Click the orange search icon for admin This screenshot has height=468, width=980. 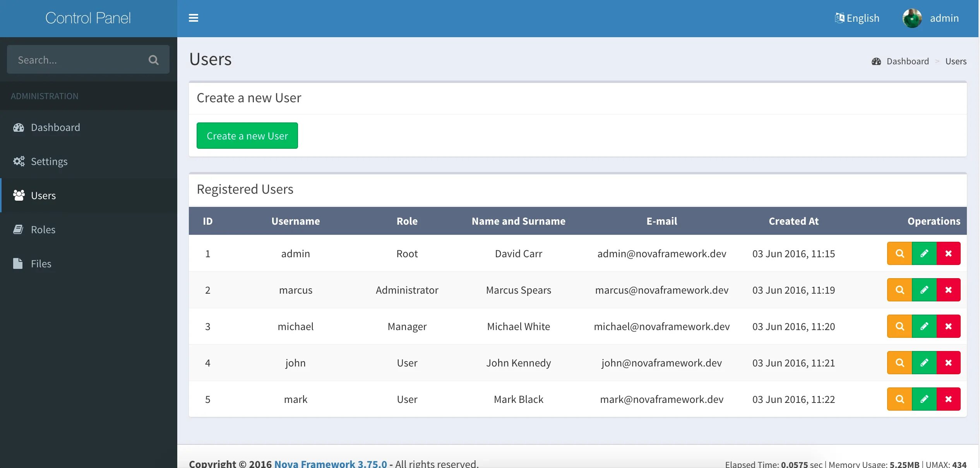[x=899, y=253]
